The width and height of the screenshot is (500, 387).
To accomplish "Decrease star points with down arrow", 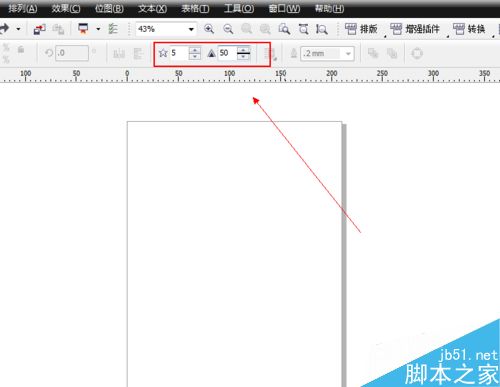I will [x=195, y=56].
